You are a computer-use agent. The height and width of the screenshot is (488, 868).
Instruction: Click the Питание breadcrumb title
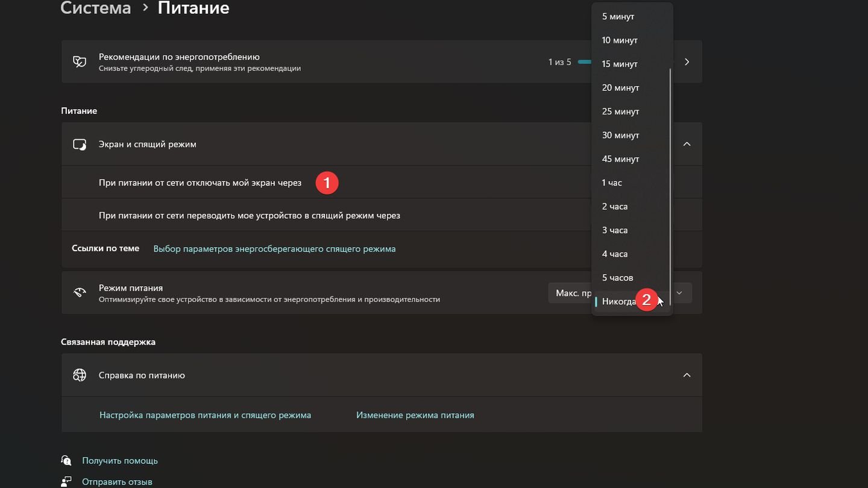(x=193, y=8)
